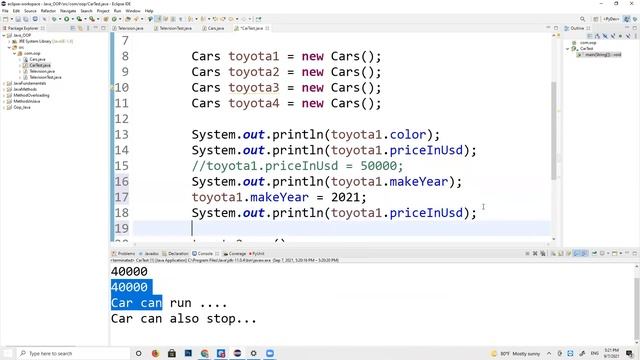Viewport: 640px width, 360px height.
Task: Click Pin Console icon
Action: pyautogui.click(x=595, y=253)
